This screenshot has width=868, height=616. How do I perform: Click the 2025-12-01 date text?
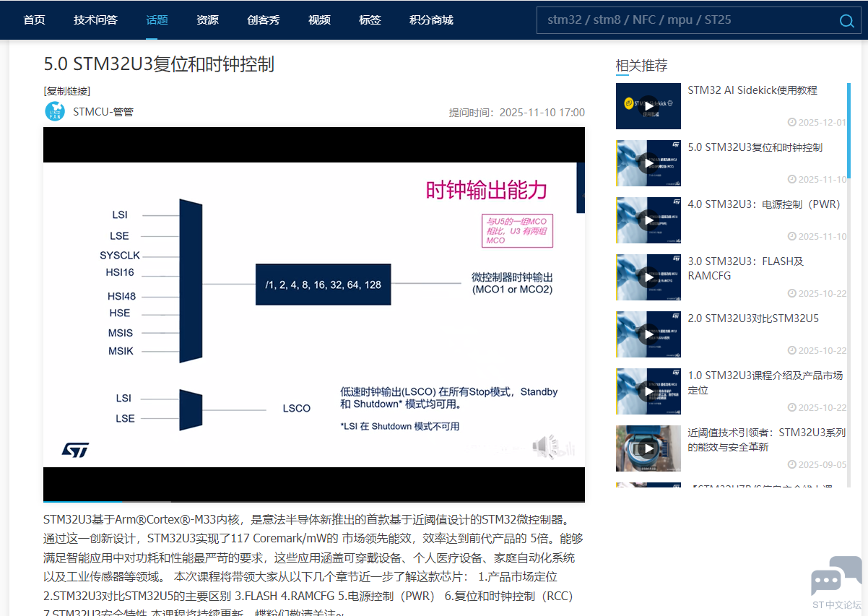coord(822,122)
